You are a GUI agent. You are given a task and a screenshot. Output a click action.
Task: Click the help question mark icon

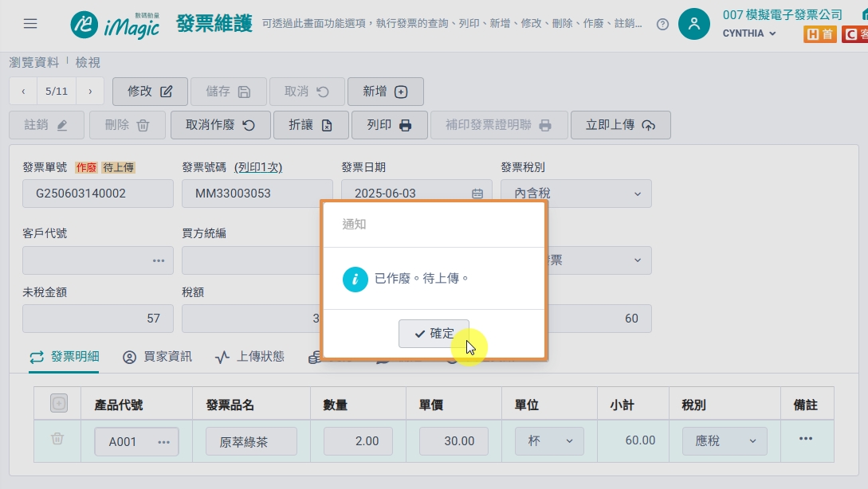662,25
